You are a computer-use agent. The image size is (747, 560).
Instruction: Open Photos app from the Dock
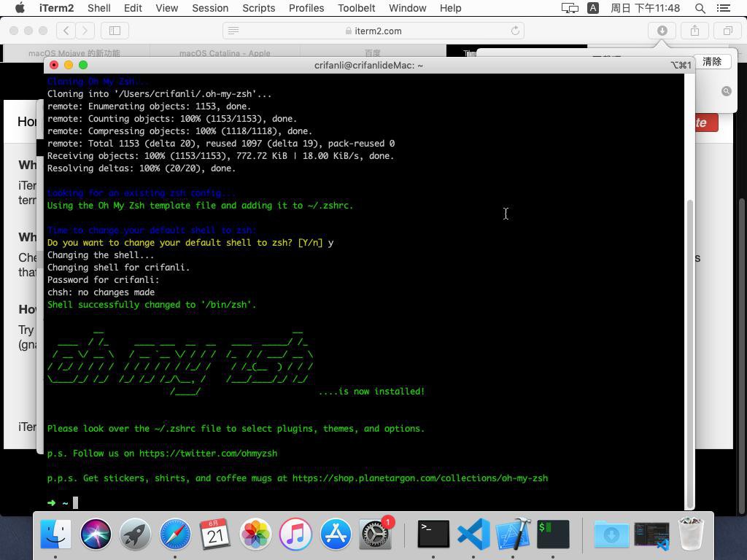(x=255, y=534)
